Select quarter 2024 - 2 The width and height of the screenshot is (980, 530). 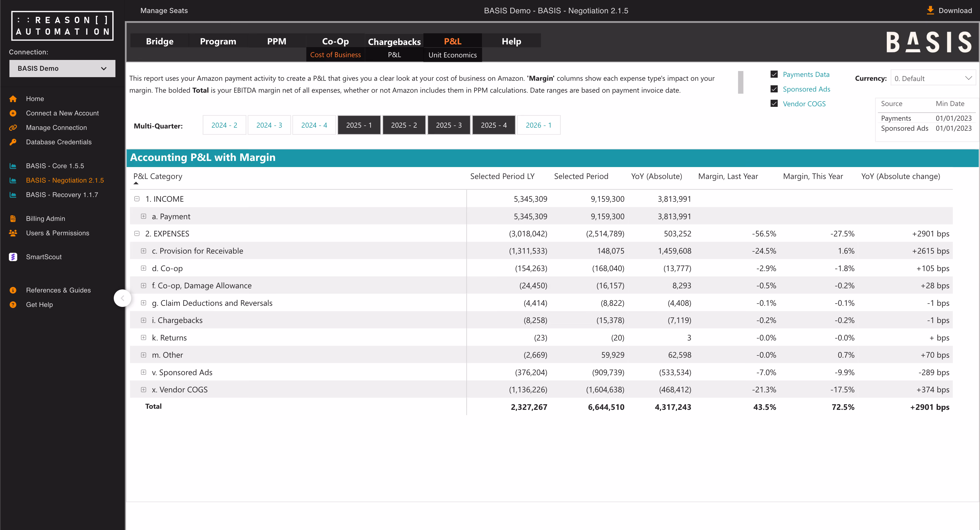224,125
